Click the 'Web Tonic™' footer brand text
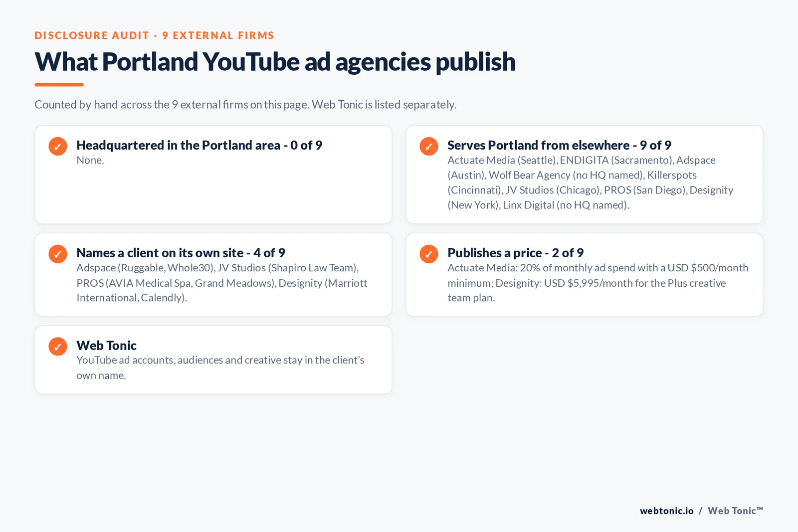This screenshot has height=532, width=798. click(735, 511)
